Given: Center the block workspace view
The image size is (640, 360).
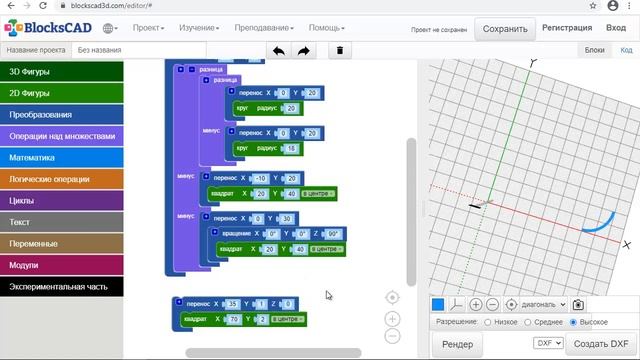Looking at the screenshot, I should pyautogui.click(x=392, y=298).
